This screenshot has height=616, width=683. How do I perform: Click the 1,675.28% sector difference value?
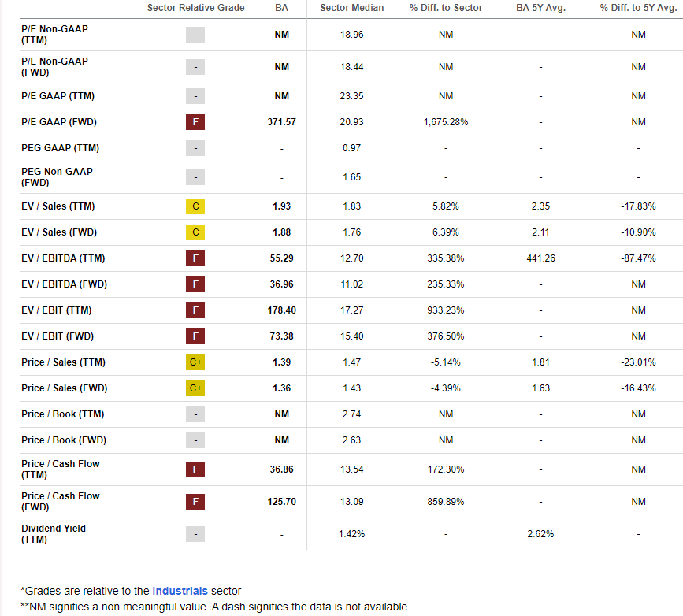pyautogui.click(x=446, y=122)
